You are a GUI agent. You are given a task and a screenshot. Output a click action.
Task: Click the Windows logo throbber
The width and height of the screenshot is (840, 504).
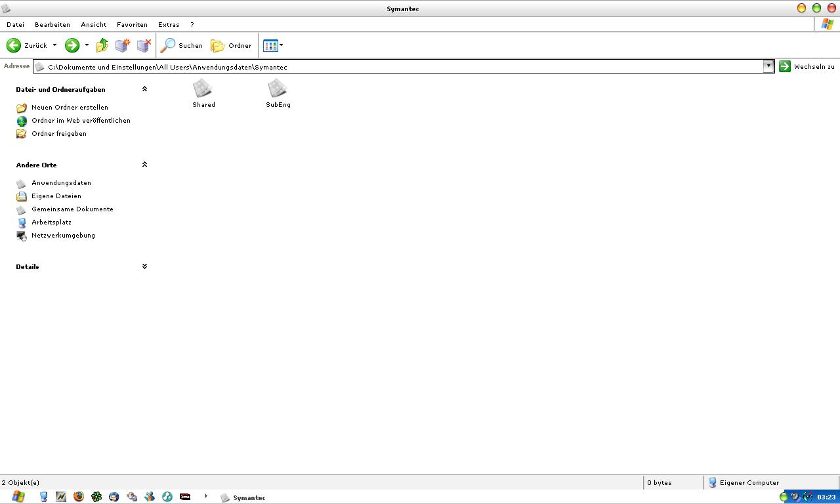pyautogui.click(x=828, y=24)
